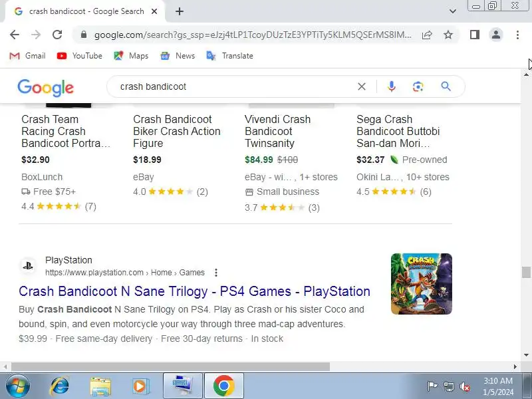Click the Chrome taskbar icon
The width and height of the screenshot is (532, 399).
[224, 386]
